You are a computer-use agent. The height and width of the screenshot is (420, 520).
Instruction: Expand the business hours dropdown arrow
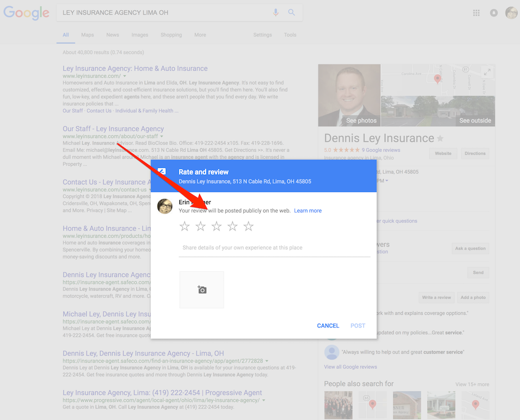(x=387, y=181)
